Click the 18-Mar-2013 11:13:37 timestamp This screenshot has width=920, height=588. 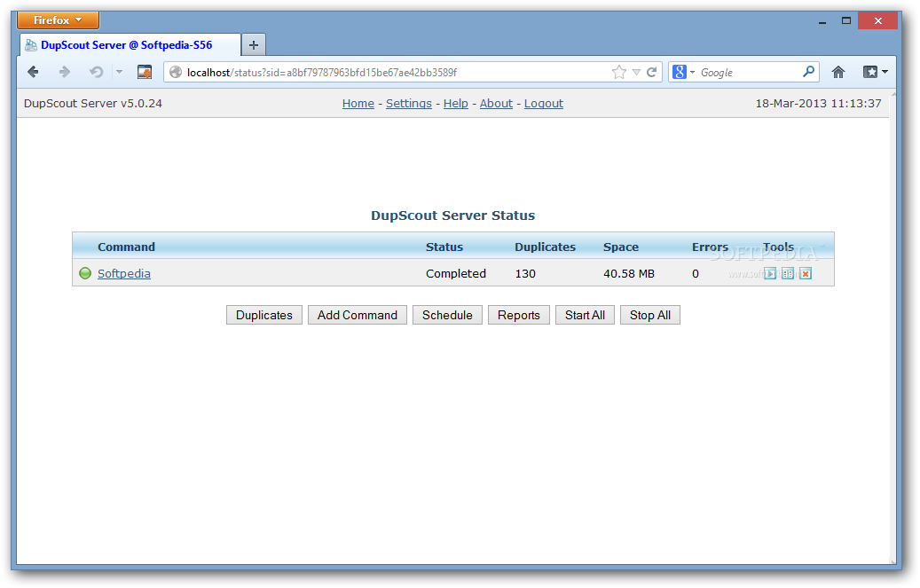coord(818,103)
